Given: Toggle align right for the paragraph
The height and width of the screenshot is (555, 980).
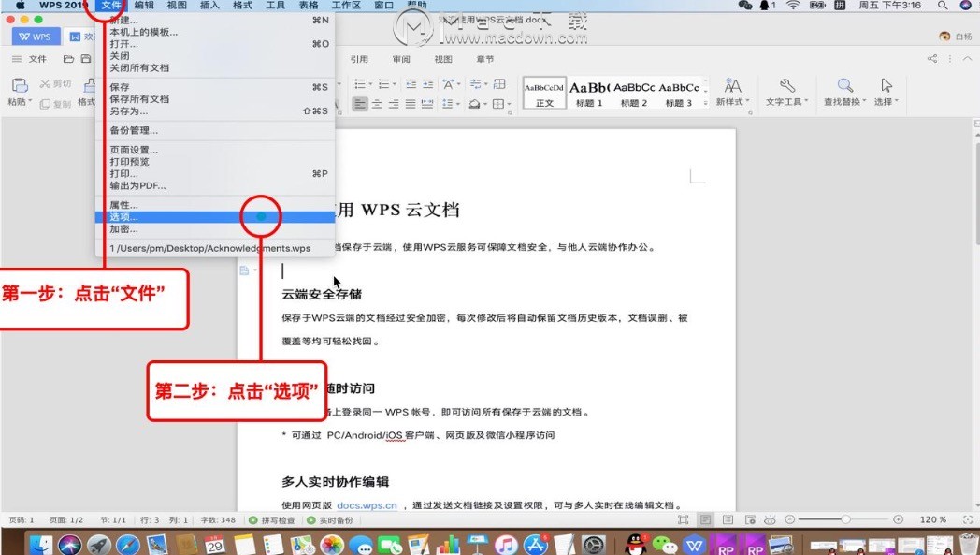Looking at the screenshot, I should pos(394,104).
